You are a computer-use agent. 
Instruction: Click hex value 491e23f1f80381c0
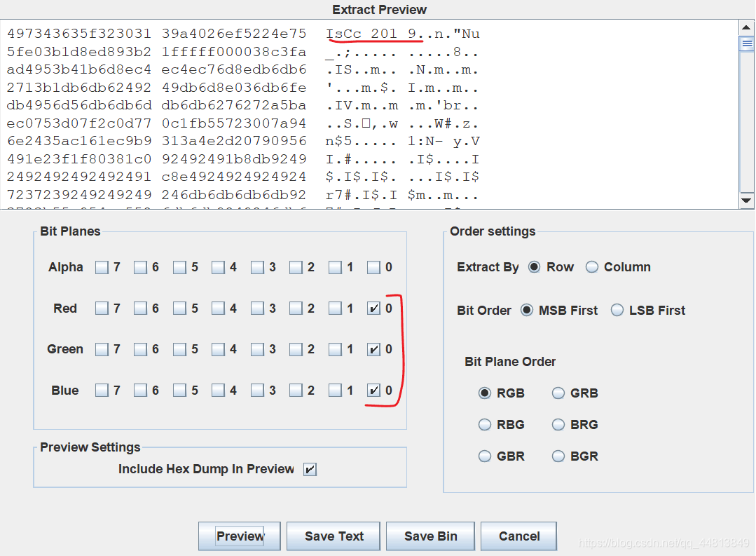click(79, 158)
